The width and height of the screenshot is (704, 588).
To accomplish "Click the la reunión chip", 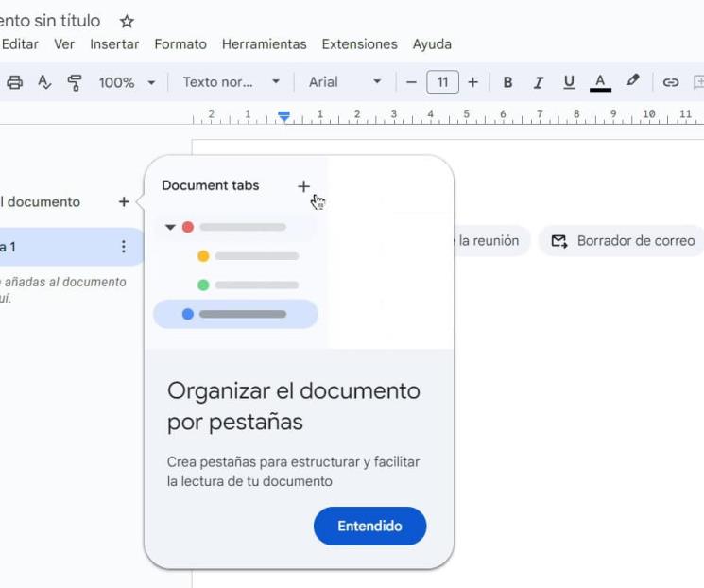I will [490, 241].
